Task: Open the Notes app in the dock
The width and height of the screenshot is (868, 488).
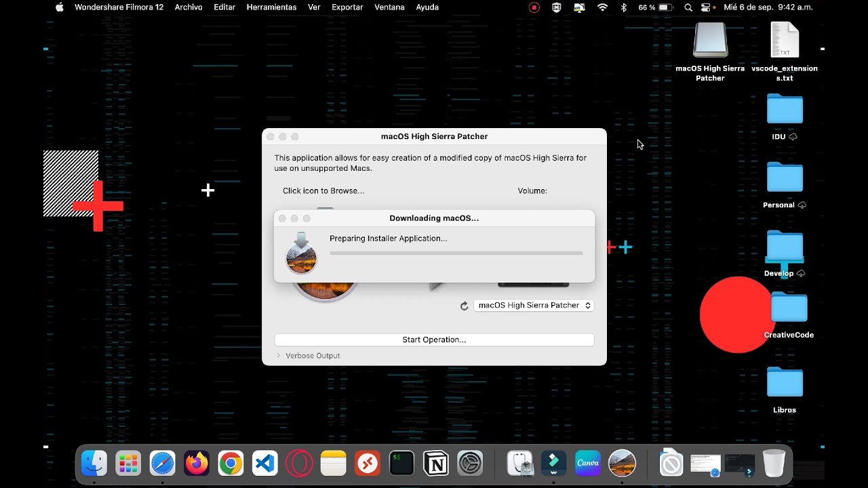Action: 333,464
